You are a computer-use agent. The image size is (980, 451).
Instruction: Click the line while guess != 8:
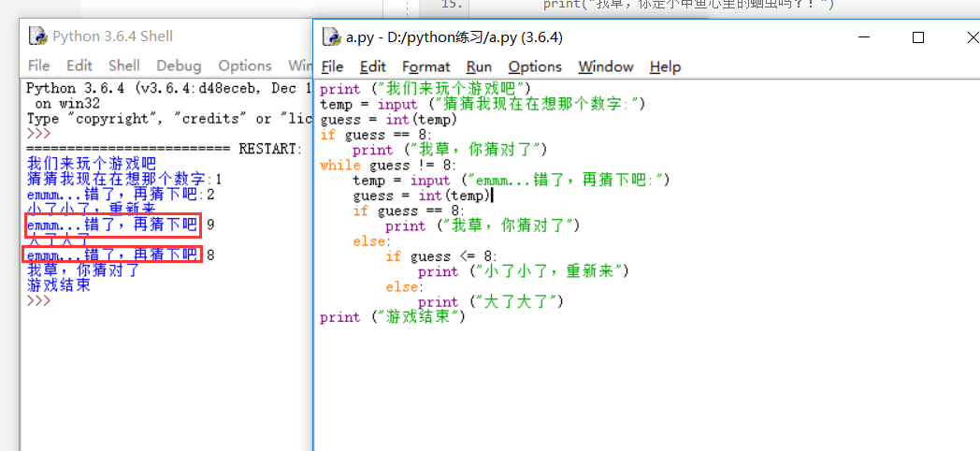pyautogui.click(x=389, y=165)
